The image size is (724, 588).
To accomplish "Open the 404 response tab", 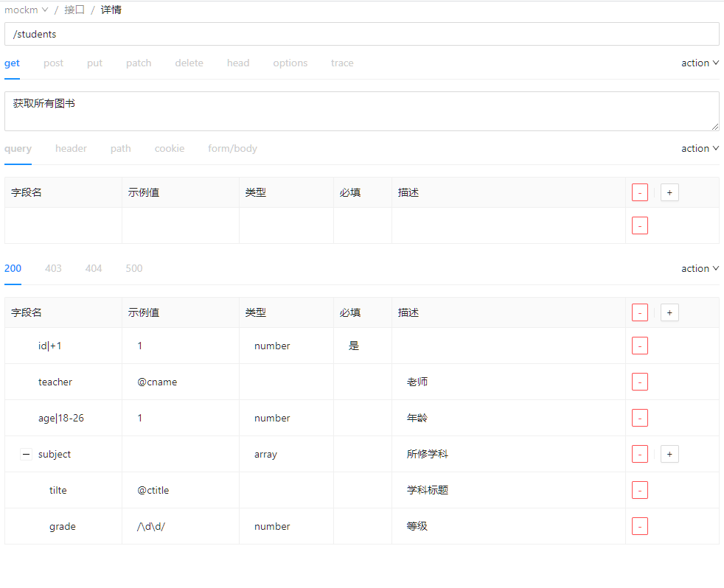I will (x=93, y=269).
